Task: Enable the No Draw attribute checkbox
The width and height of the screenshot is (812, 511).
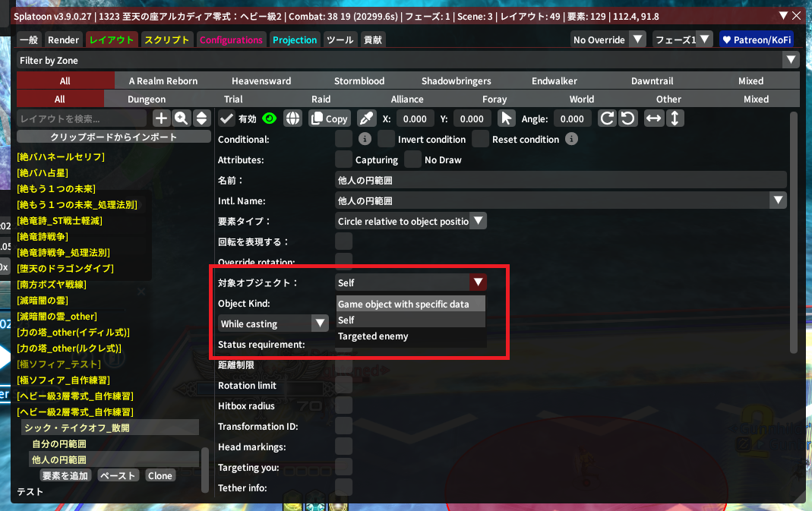Action: pos(412,159)
